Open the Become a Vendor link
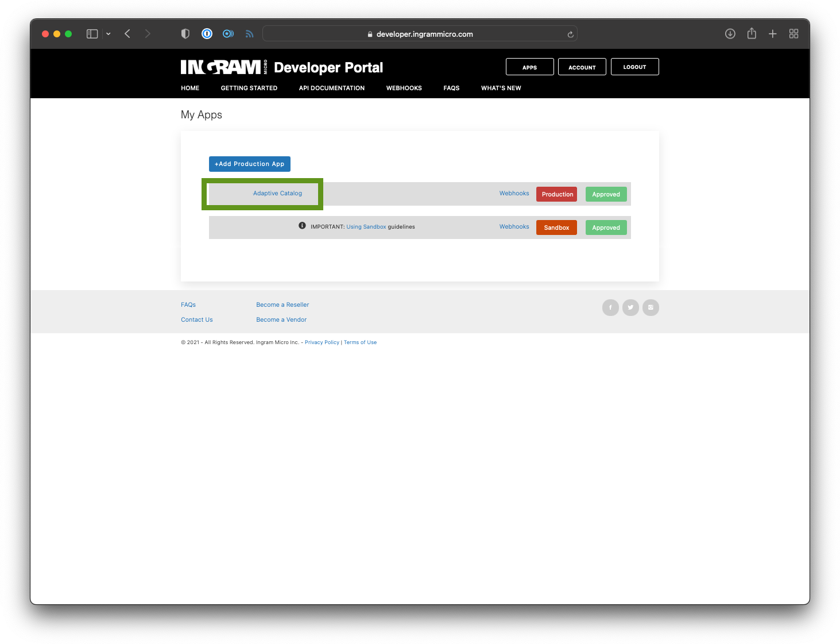The width and height of the screenshot is (840, 644). pos(281,319)
